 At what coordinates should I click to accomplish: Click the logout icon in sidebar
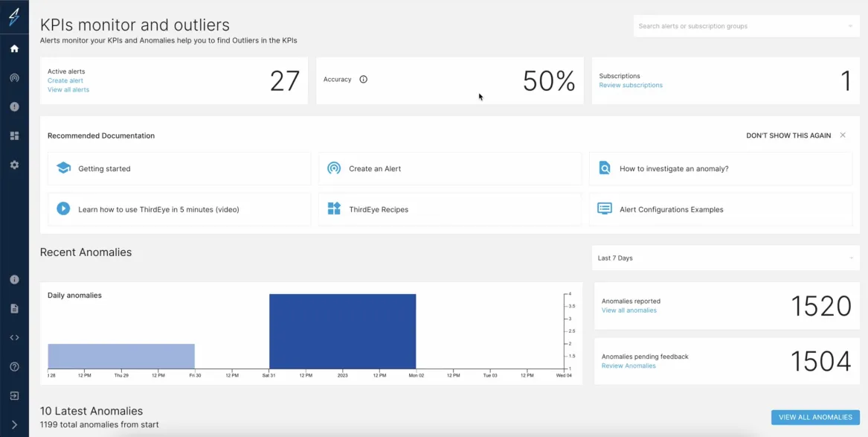click(x=14, y=396)
